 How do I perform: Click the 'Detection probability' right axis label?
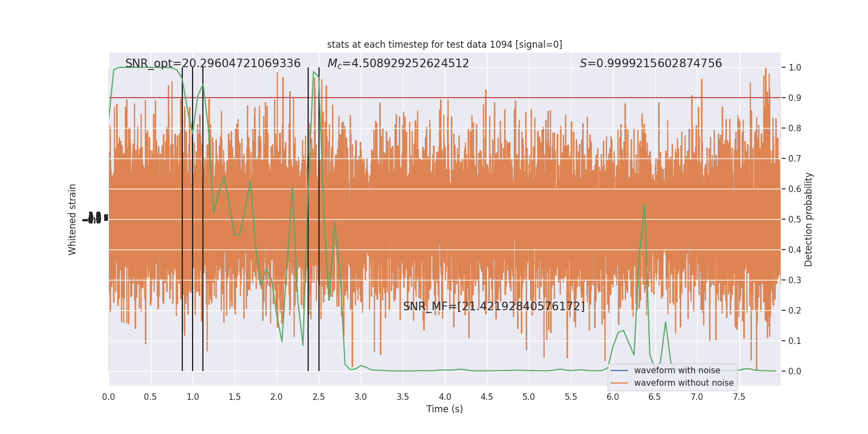click(x=809, y=219)
